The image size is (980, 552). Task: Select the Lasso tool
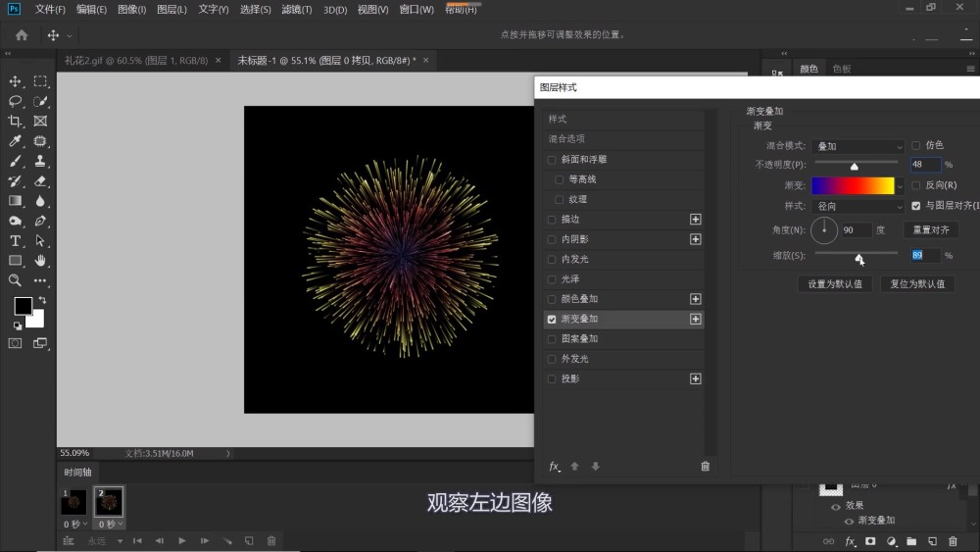point(15,101)
